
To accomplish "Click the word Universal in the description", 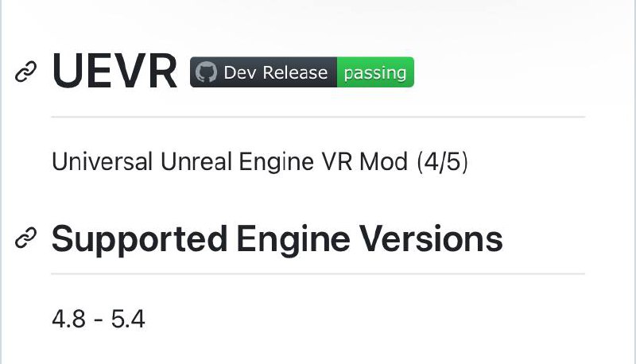I will tap(103, 161).
